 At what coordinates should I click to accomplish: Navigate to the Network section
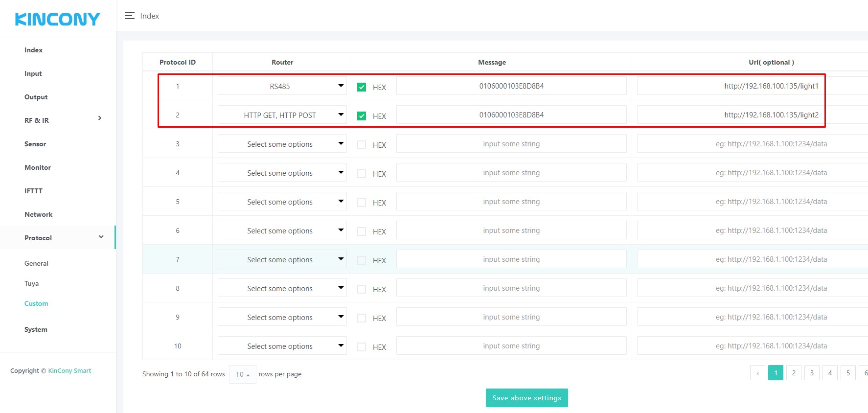click(x=38, y=214)
